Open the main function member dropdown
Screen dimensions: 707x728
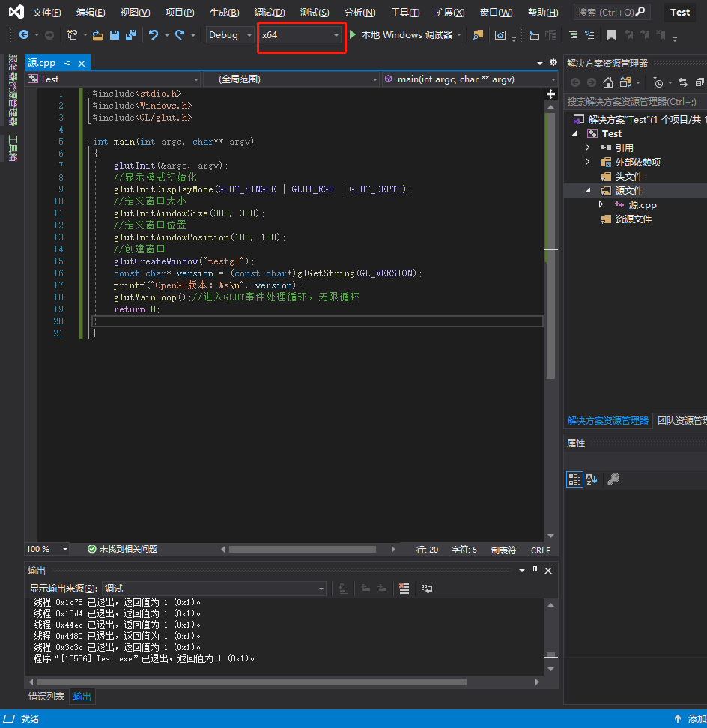click(x=470, y=79)
